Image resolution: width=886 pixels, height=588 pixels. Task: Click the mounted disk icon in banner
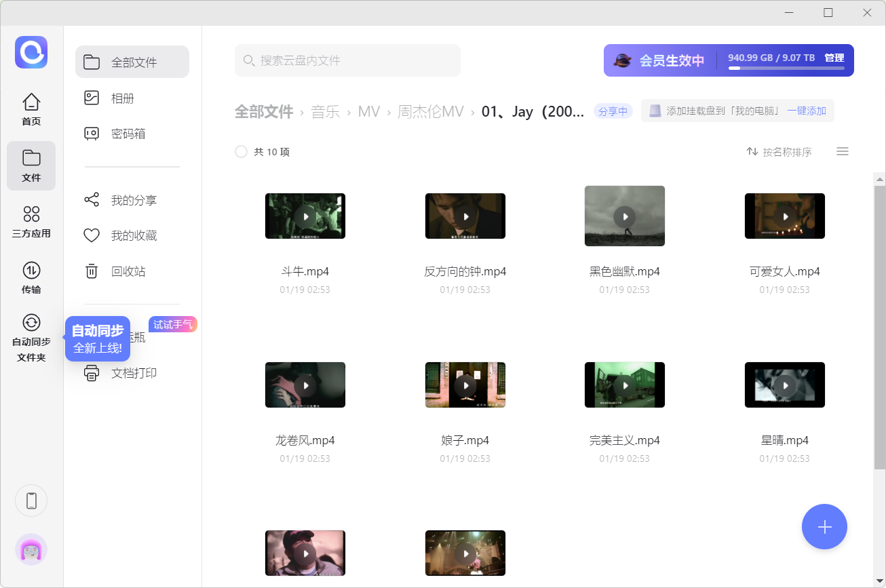click(x=655, y=111)
